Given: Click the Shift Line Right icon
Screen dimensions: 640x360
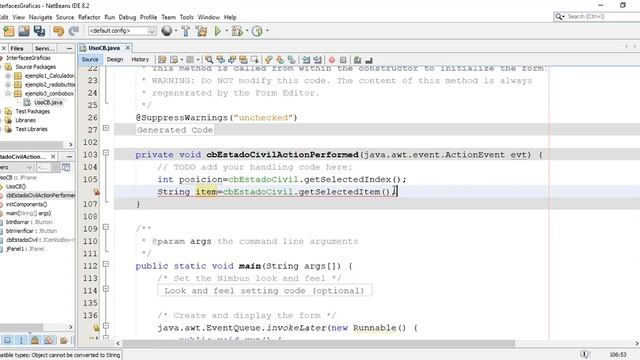Looking at the screenshot, I should 318,60.
